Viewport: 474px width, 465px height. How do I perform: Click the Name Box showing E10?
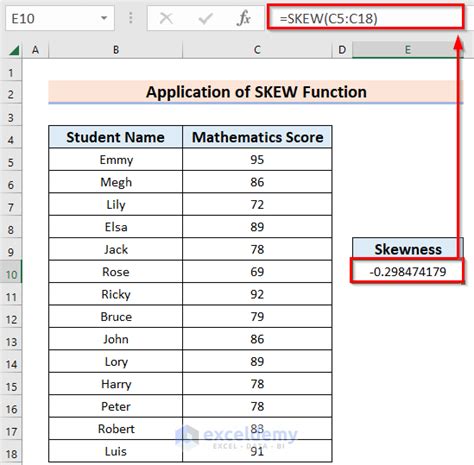tap(60, 18)
